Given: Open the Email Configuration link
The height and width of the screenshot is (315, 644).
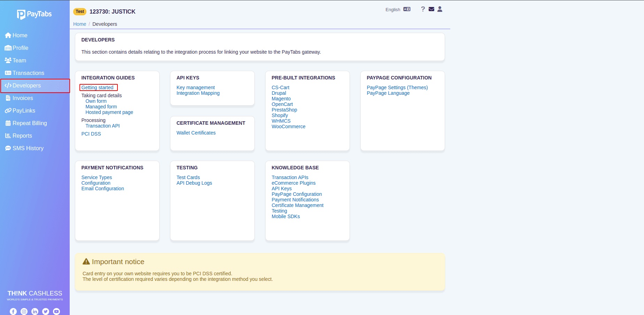Looking at the screenshot, I should click(103, 189).
